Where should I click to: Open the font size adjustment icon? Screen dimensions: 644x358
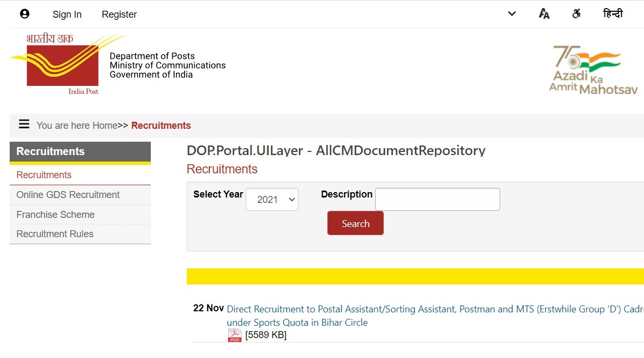click(x=544, y=14)
